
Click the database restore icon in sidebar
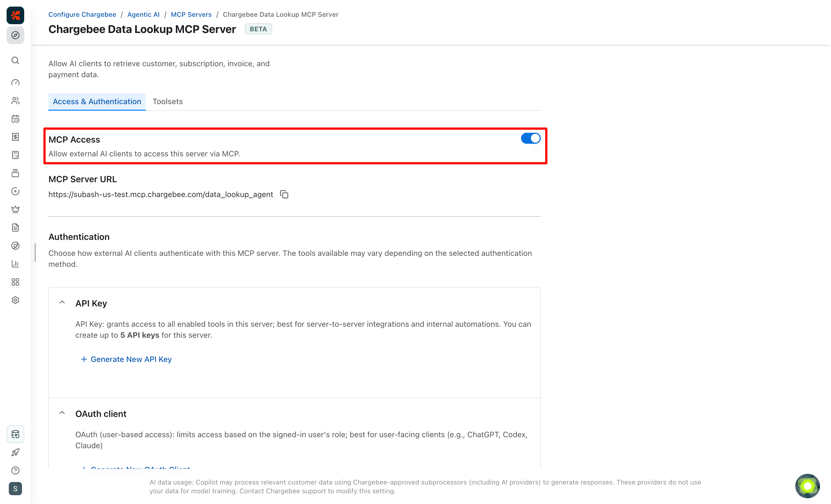pos(15,434)
